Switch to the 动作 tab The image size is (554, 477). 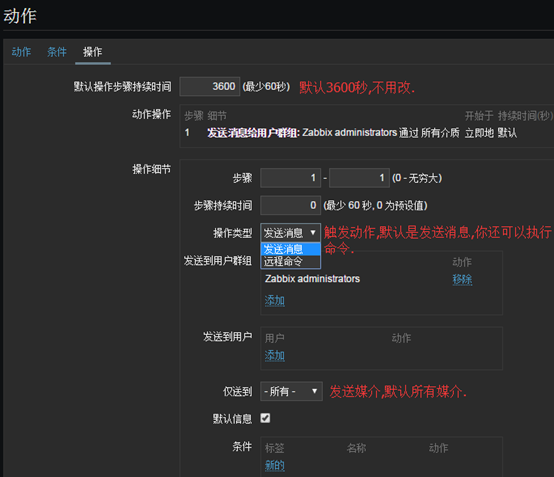pos(21,52)
